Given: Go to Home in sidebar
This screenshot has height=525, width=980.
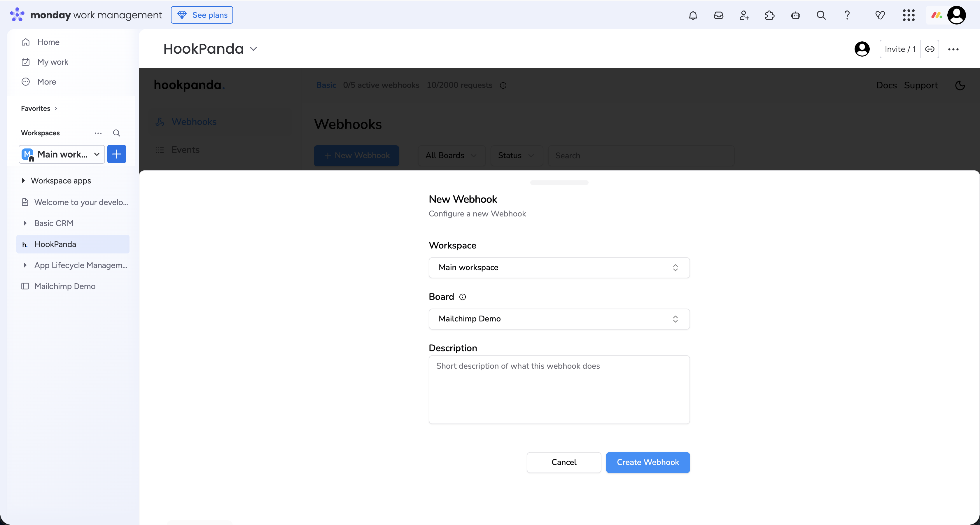Looking at the screenshot, I should [x=48, y=42].
